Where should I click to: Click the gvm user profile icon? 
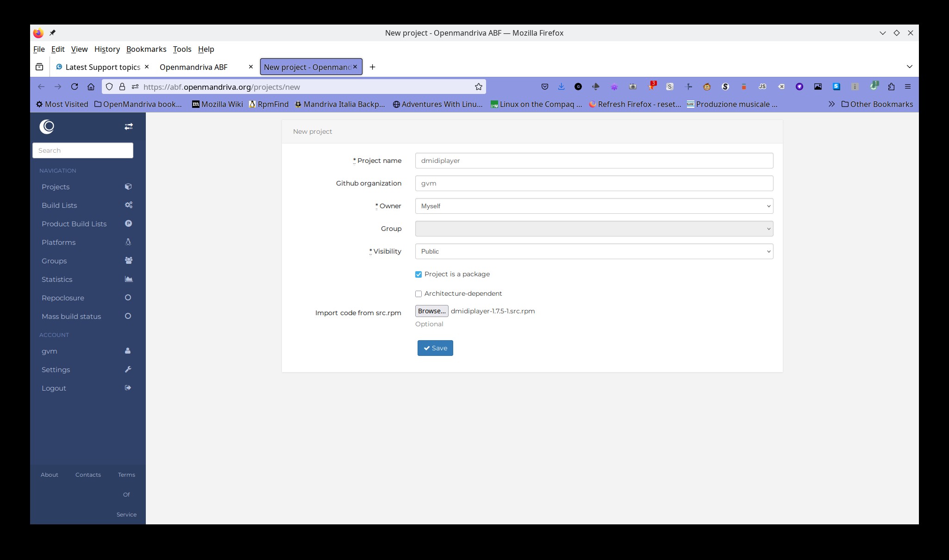[x=128, y=351]
